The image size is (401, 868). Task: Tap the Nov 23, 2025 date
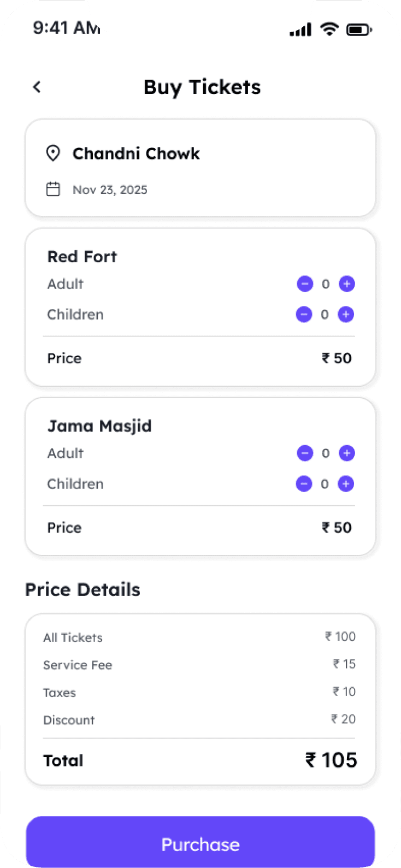pyautogui.click(x=110, y=190)
